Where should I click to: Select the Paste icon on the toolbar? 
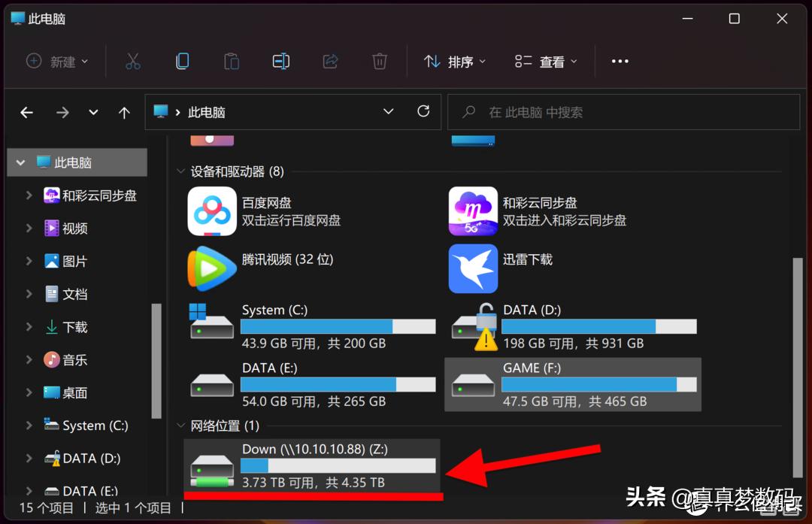[x=231, y=61]
